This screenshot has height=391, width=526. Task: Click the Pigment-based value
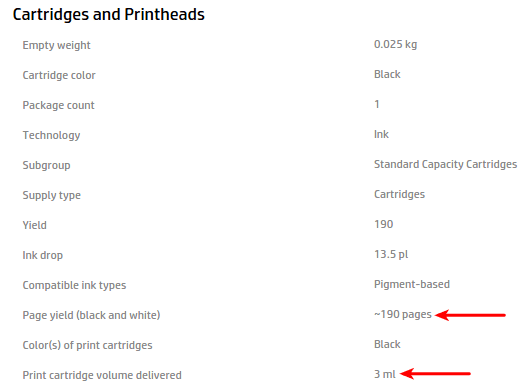click(x=412, y=284)
